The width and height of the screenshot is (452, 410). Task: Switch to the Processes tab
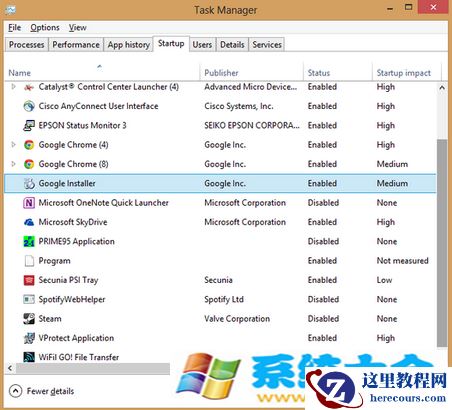27,45
